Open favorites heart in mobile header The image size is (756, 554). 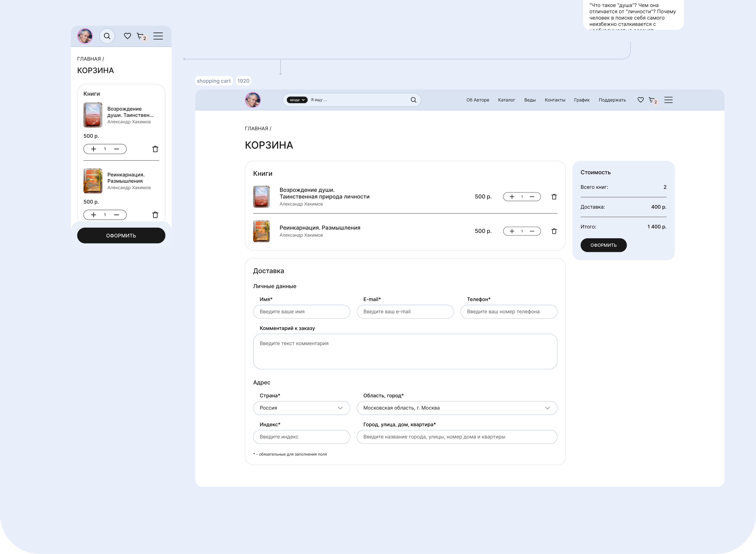pos(127,36)
